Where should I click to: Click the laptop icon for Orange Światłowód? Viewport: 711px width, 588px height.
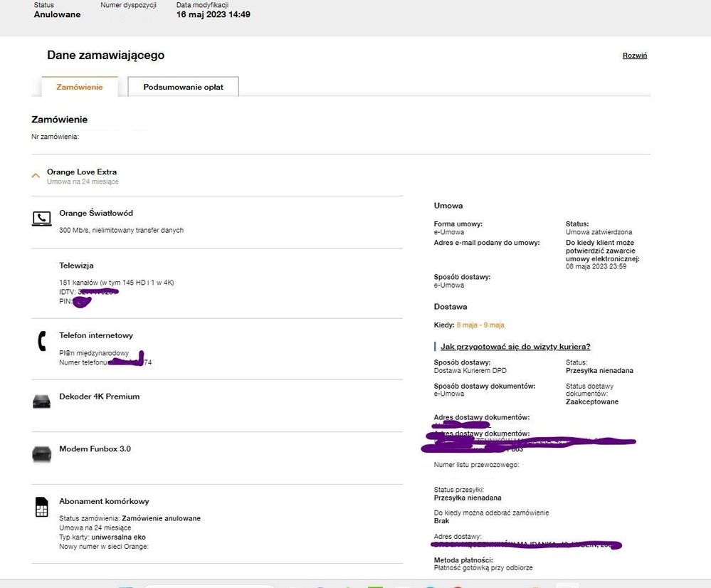(41, 219)
